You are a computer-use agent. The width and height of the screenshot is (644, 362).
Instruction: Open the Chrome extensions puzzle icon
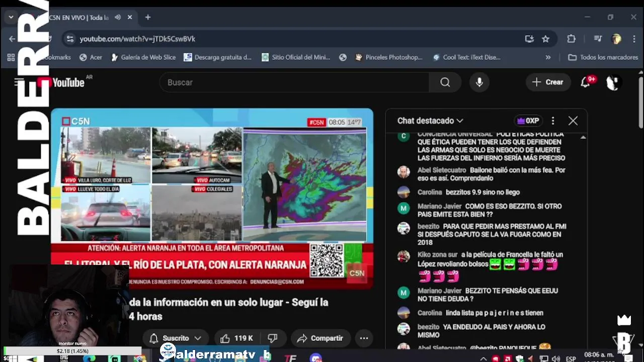(571, 39)
